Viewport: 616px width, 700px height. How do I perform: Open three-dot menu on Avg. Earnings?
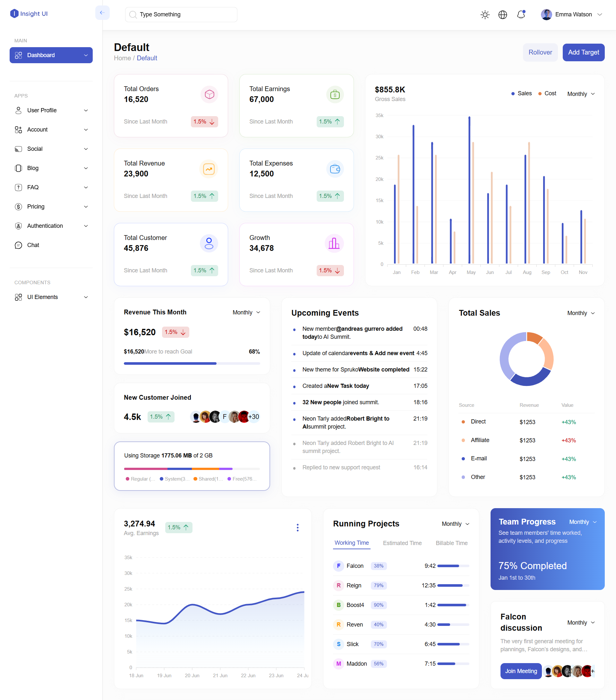297,527
